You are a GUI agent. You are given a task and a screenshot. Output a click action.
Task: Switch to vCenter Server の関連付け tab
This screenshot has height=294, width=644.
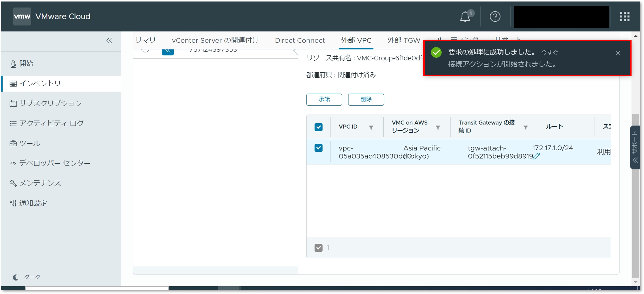tap(215, 40)
